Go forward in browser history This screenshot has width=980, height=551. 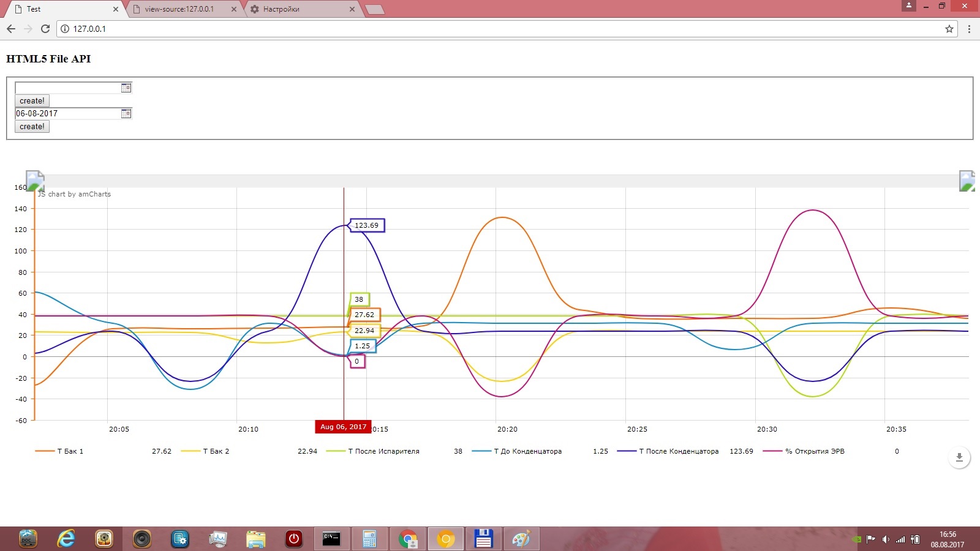pos(28,29)
